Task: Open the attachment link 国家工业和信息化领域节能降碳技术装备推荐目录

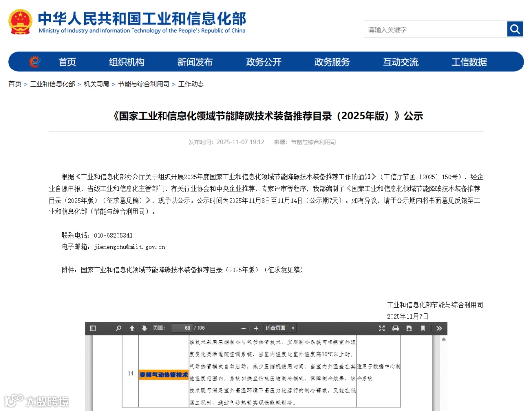Action: click(192, 270)
